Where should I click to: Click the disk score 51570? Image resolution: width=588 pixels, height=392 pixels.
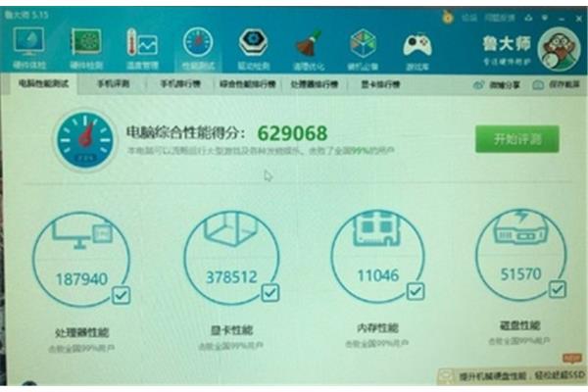(521, 274)
